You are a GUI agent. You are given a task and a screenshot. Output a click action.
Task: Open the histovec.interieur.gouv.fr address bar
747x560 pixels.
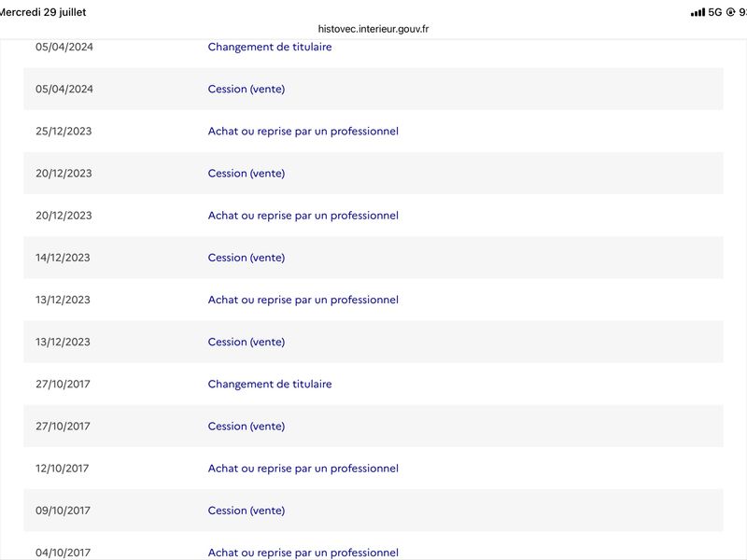pos(373,29)
